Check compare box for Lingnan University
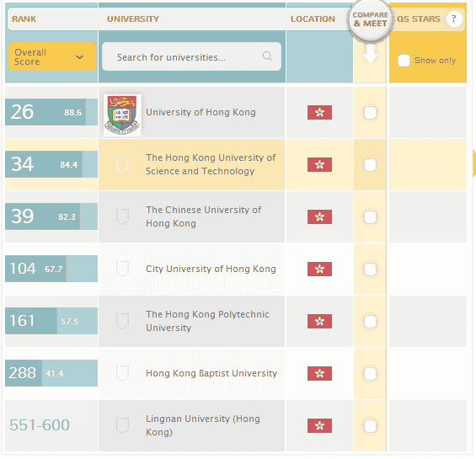The width and height of the screenshot is (476, 459). pos(370,426)
